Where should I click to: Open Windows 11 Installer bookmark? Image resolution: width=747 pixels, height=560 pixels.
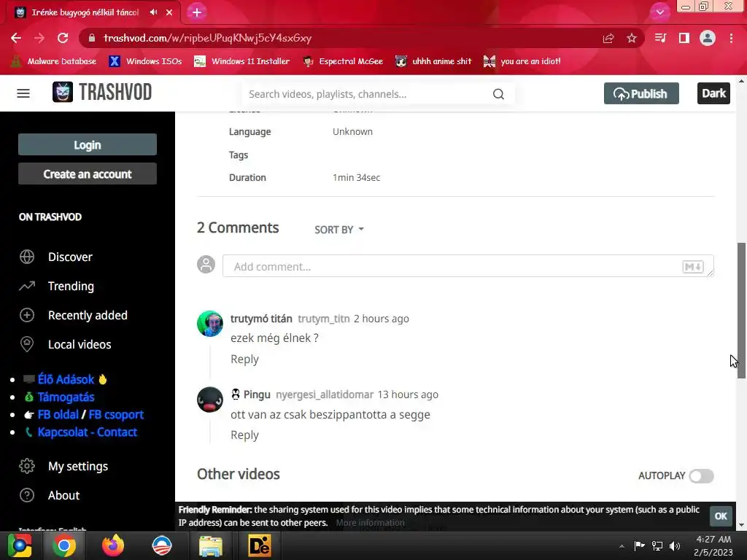click(x=242, y=61)
